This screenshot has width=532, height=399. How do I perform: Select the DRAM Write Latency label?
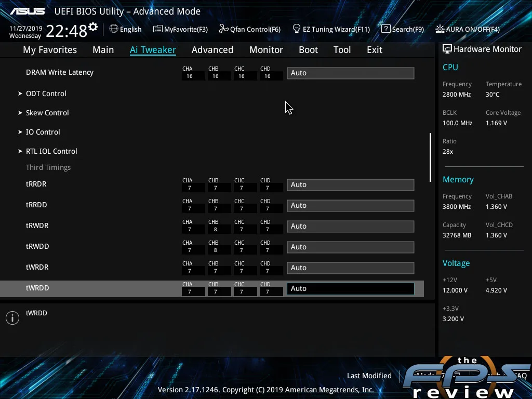(60, 72)
